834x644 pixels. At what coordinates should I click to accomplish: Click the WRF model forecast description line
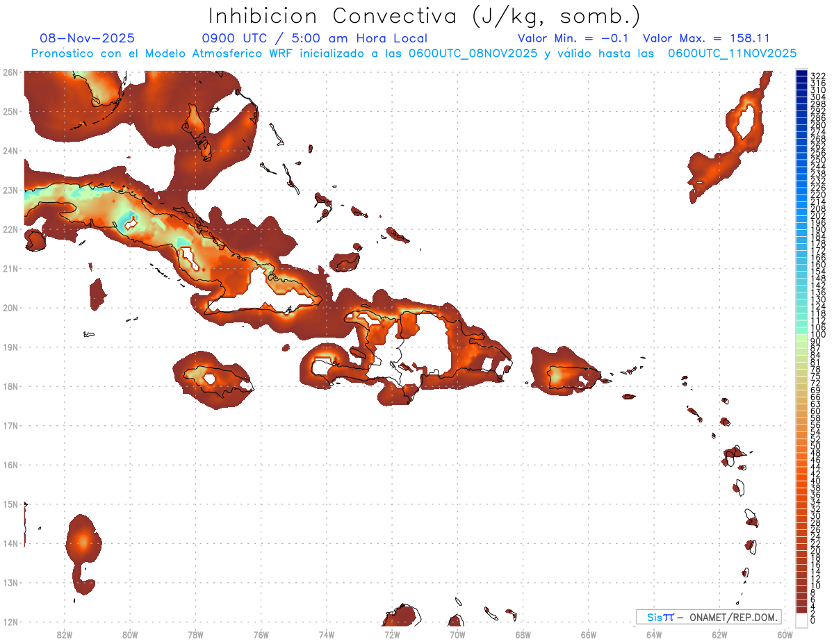point(414,53)
